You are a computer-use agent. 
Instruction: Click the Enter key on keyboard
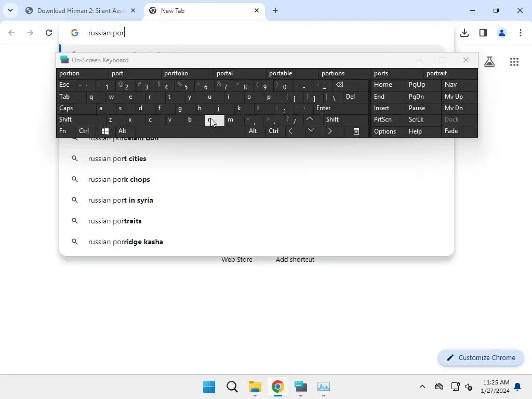click(340, 108)
